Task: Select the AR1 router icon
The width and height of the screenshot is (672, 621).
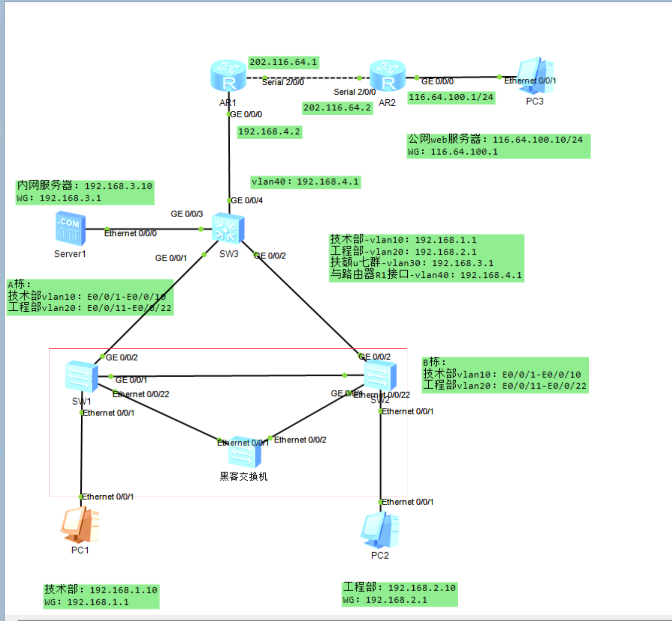Action: [x=228, y=76]
